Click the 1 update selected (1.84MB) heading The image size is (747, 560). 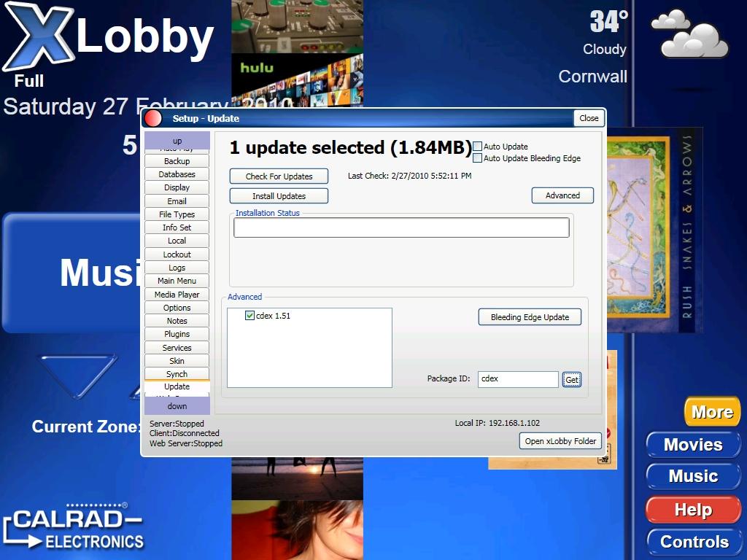pyautogui.click(x=350, y=147)
